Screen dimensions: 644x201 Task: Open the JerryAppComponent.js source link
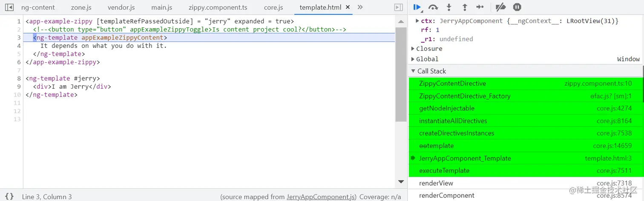(x=321, y=197)
